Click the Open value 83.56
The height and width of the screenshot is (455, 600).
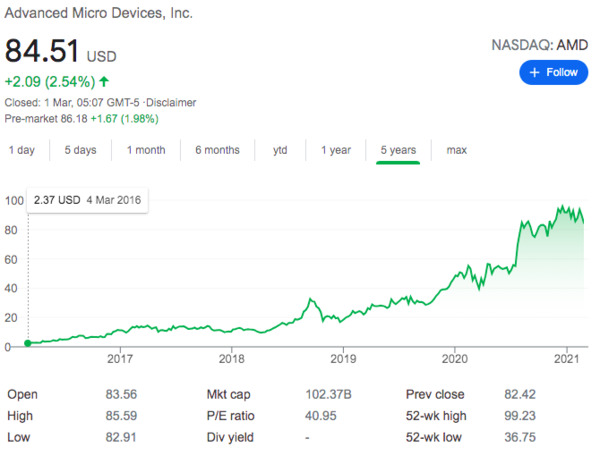pos(121,394)
